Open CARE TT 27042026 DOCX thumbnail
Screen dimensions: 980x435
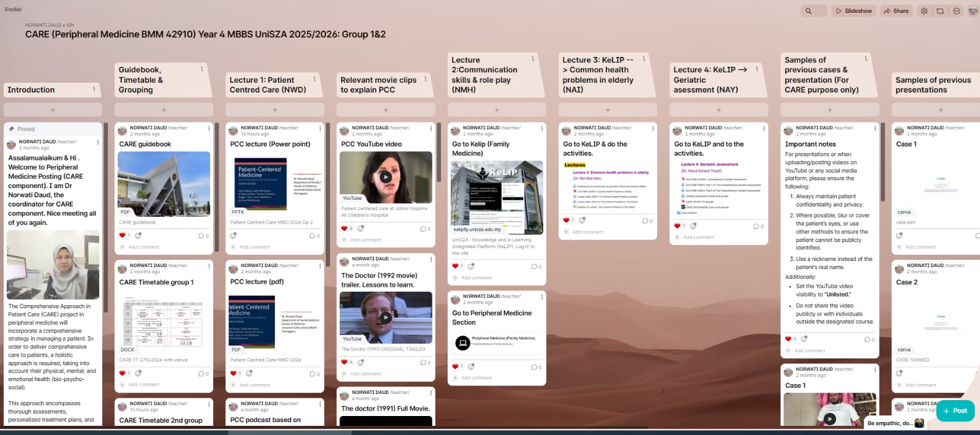click(x=164, y=322)
